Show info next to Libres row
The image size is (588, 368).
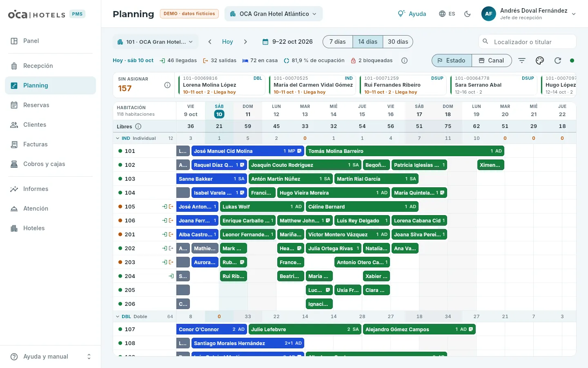tap(138, 126)
